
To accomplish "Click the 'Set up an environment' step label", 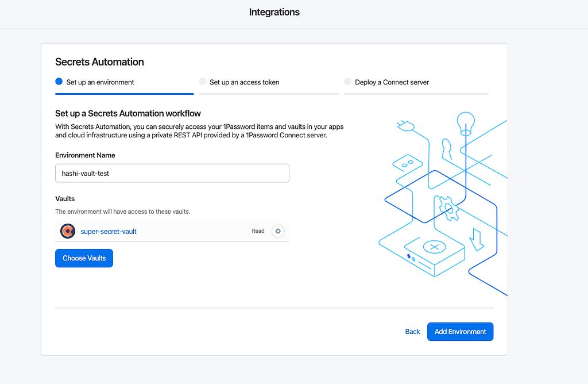I will (100, 82).
